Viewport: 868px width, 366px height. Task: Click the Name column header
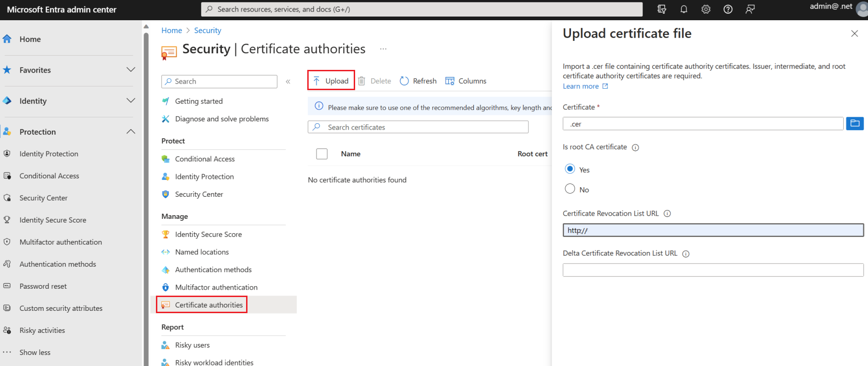[351, 154]
